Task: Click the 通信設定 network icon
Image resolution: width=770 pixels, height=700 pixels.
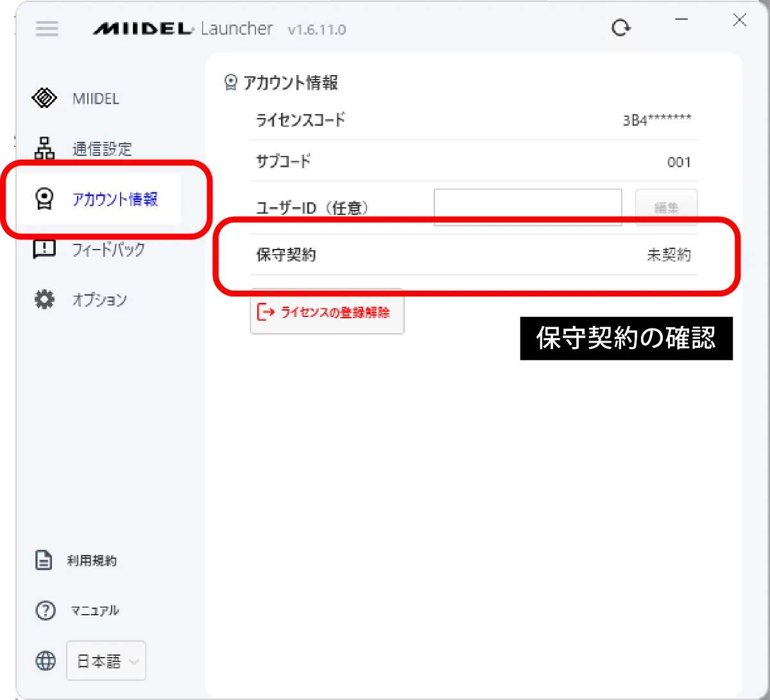Action: tap(44, 148)
